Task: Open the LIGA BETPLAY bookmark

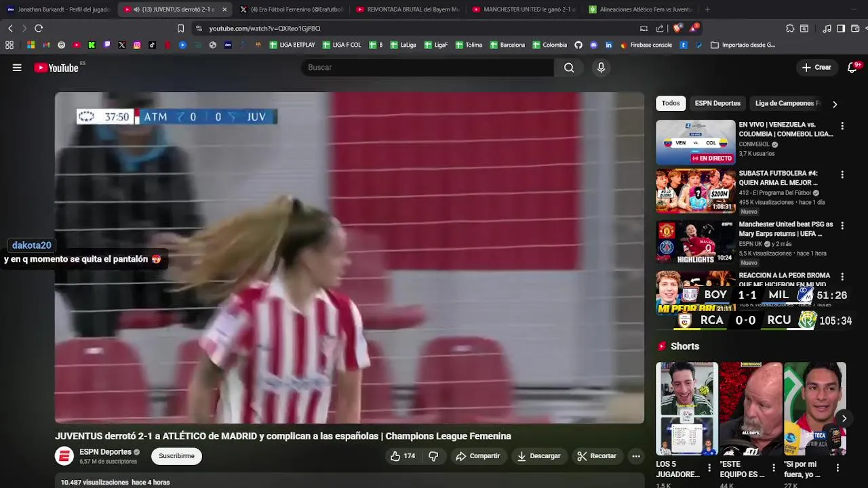Action: (292, 45)
